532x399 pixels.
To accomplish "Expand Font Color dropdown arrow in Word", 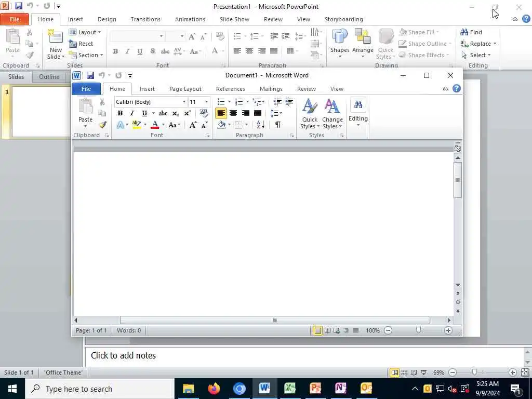I will pyautogui.click(x=163, y=125).
